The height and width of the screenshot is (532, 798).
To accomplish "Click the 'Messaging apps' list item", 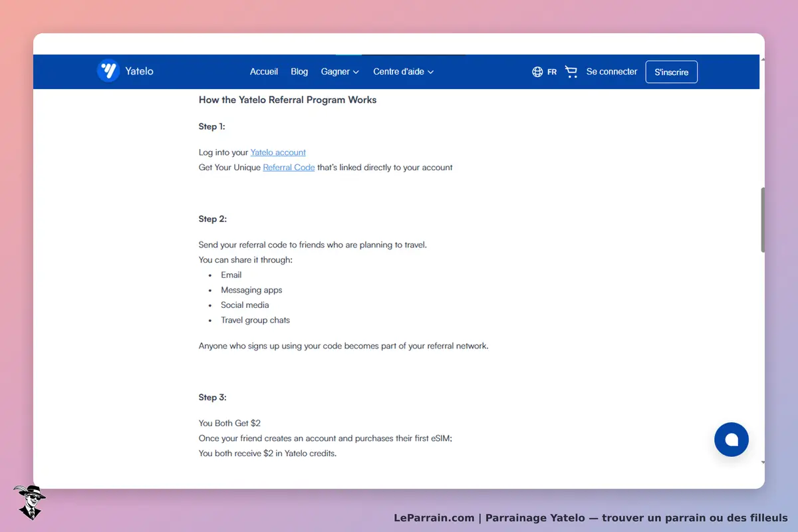I will click(251, 290).
